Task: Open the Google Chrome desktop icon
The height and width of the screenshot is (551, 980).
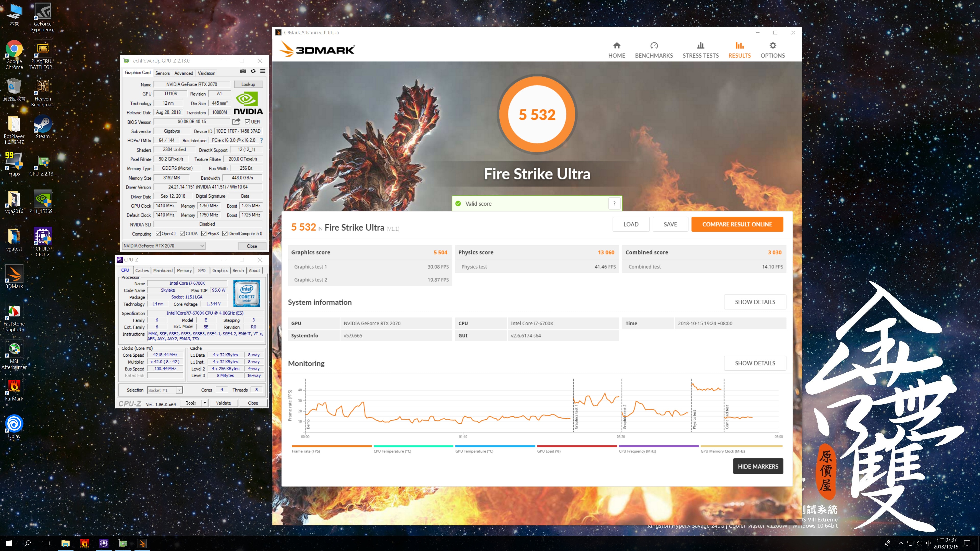Action: (14, 55)
